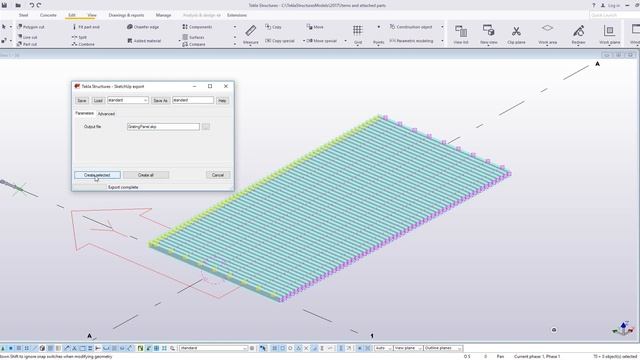Click the Redo arrow in title bar
640x360 pixels.
coord(39,5)
